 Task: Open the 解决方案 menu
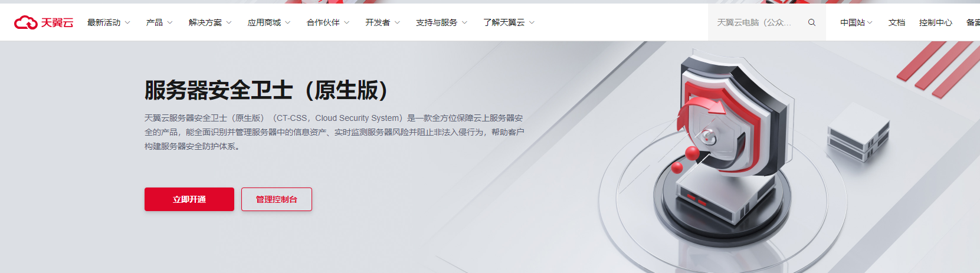(210, 22)
